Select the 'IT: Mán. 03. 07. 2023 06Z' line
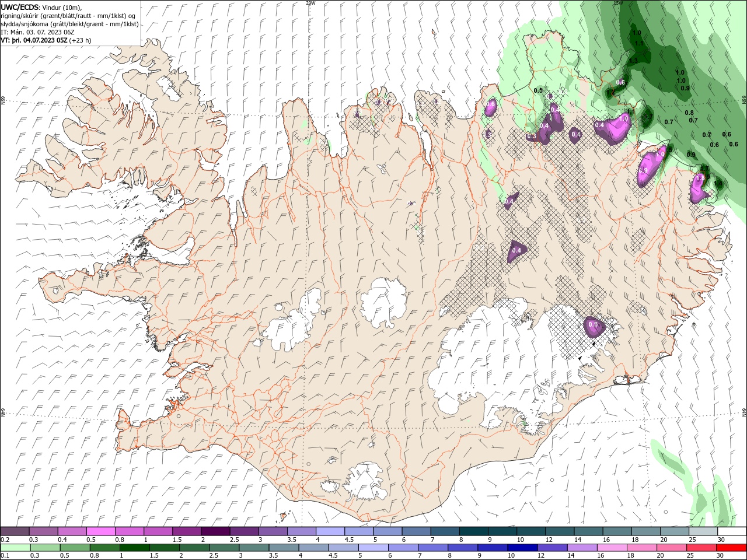The width and height of the screenshot is (747, 560). pyautogui.click(x=38, y=32)
